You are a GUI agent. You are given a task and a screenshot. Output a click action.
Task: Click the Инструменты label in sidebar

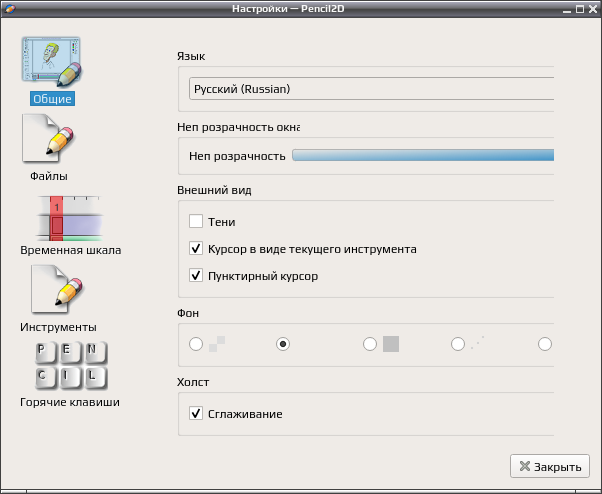tap(58, 327)
